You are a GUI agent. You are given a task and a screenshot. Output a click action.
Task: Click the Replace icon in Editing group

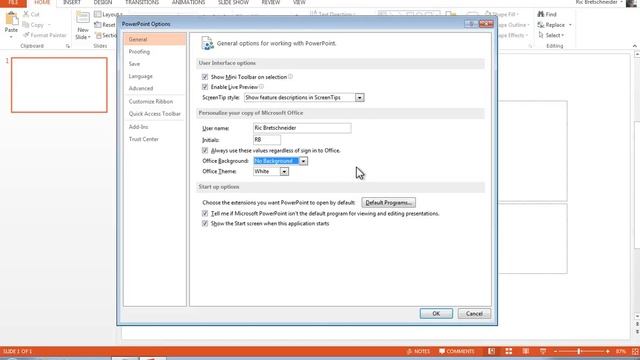click(541, 25)
